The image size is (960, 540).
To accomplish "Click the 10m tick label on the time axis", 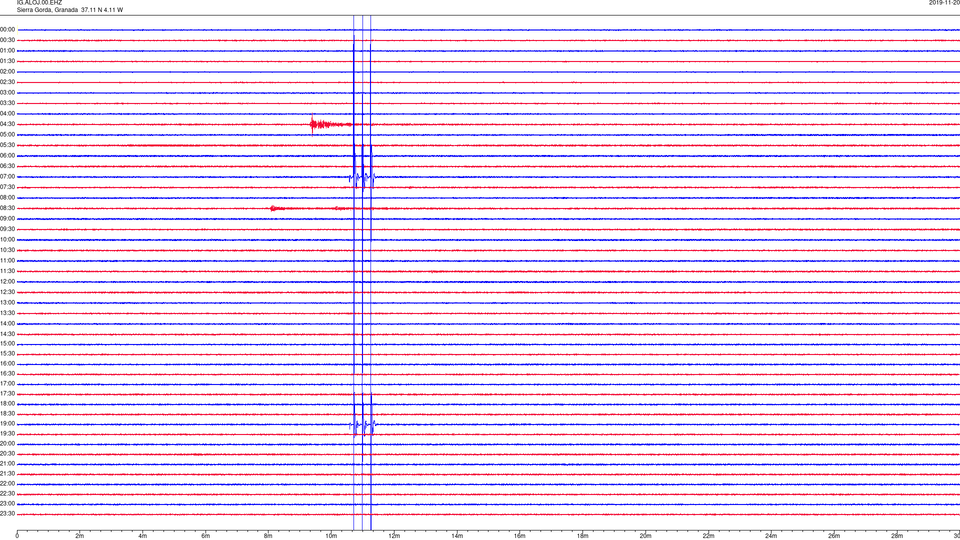I will pyautogui.click(x=331, y=536).
